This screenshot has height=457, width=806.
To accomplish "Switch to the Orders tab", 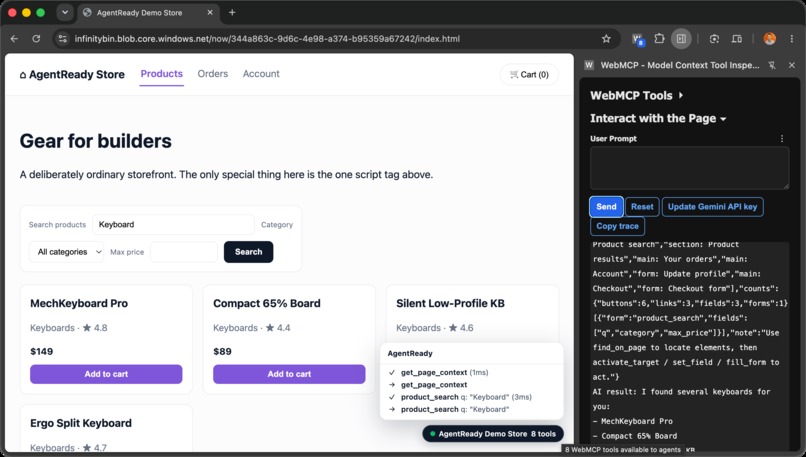I will [212, 74].
